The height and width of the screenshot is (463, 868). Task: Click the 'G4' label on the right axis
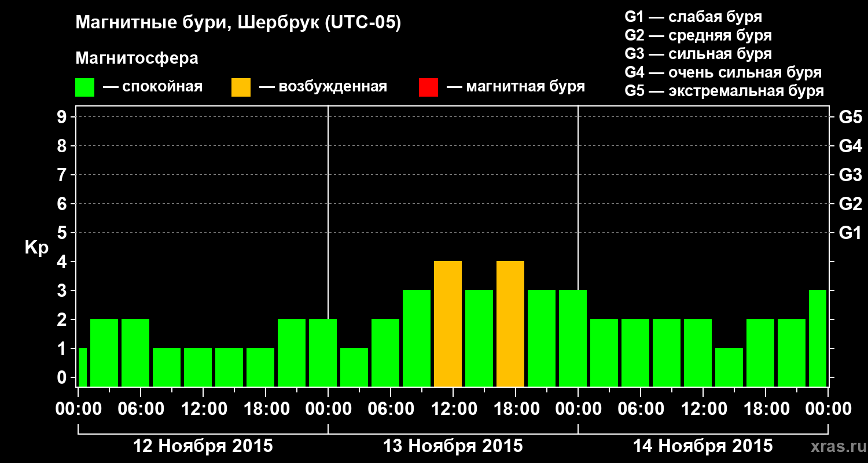[851, 146]
